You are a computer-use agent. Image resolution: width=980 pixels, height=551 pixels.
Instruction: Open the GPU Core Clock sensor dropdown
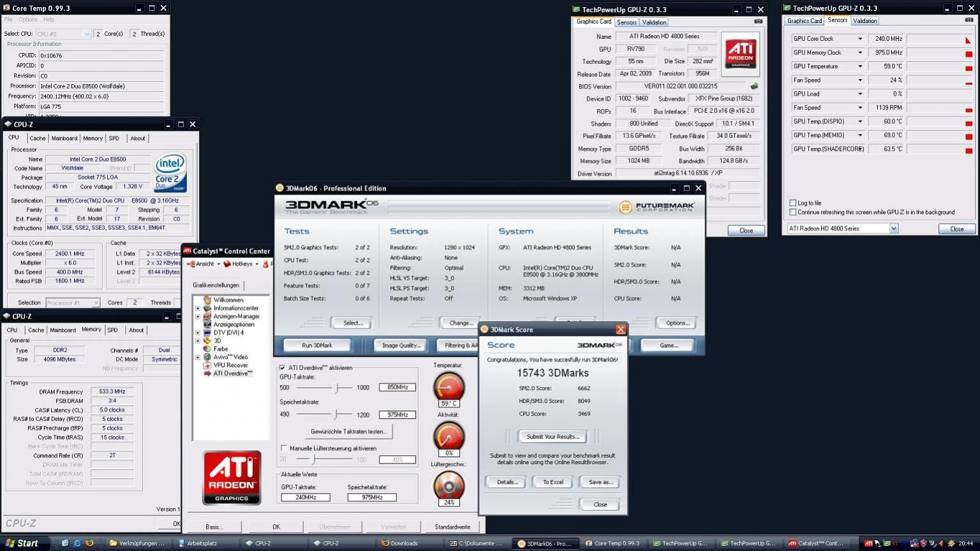coord(860,39)
